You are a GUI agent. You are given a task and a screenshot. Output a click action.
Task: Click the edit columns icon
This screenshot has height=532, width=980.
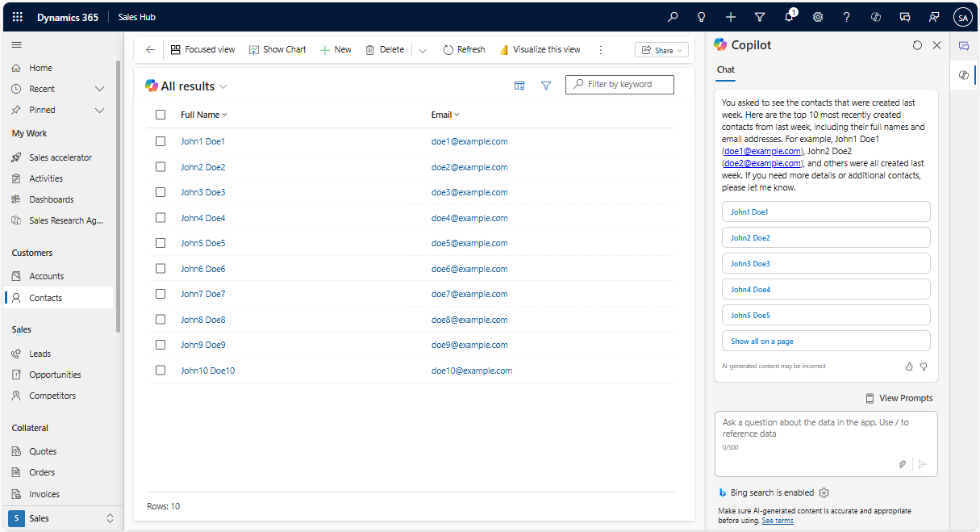coord(519,86)
